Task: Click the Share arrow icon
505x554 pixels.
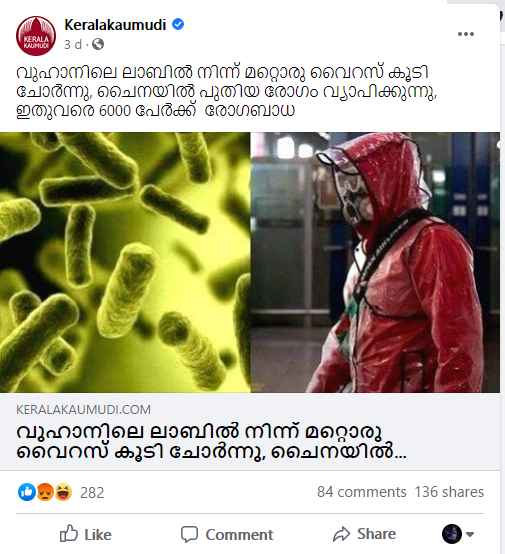Action: tap(341, 534)
